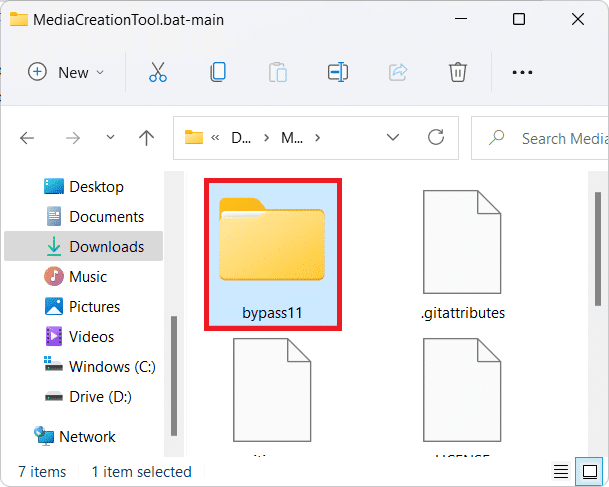Select the .gitattributes file
Viewport: 609px width, 487px height.
[x=462, y=254]
